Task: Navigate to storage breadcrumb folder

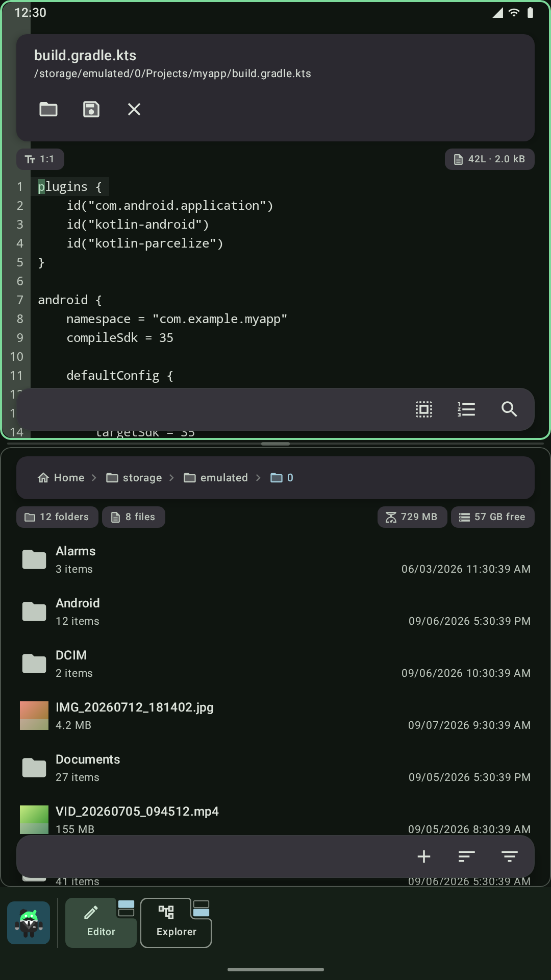Action: click(x=134, y=478)
